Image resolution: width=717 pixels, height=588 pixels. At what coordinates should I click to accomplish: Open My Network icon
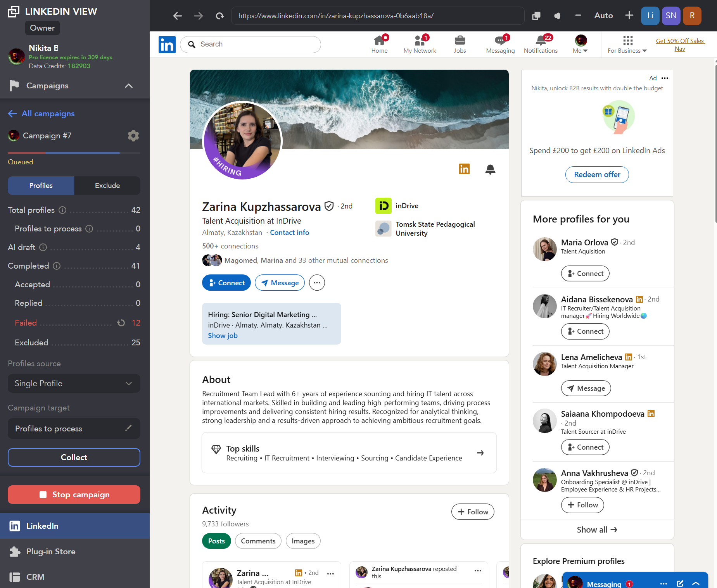pos(420,44)
